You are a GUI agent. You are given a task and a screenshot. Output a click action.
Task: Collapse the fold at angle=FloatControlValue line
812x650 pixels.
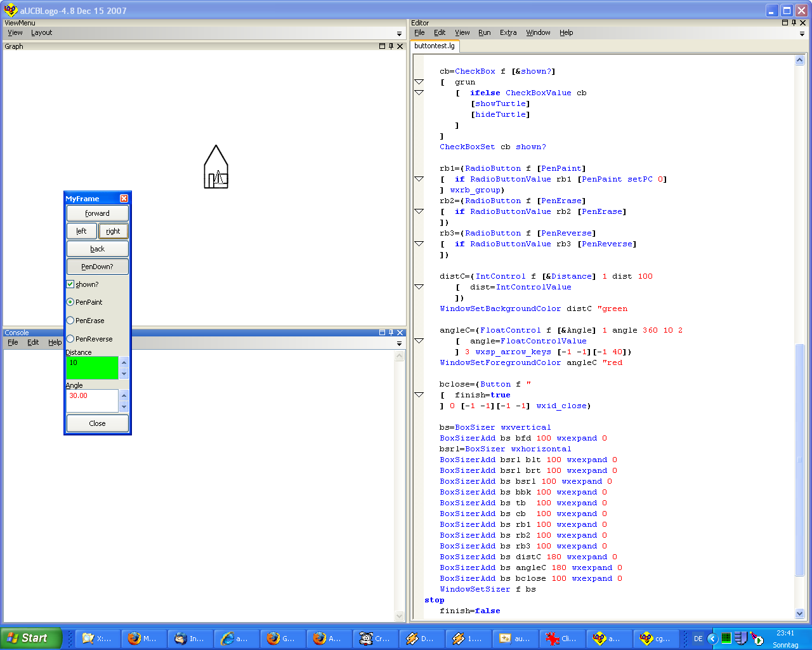point(419,341)
